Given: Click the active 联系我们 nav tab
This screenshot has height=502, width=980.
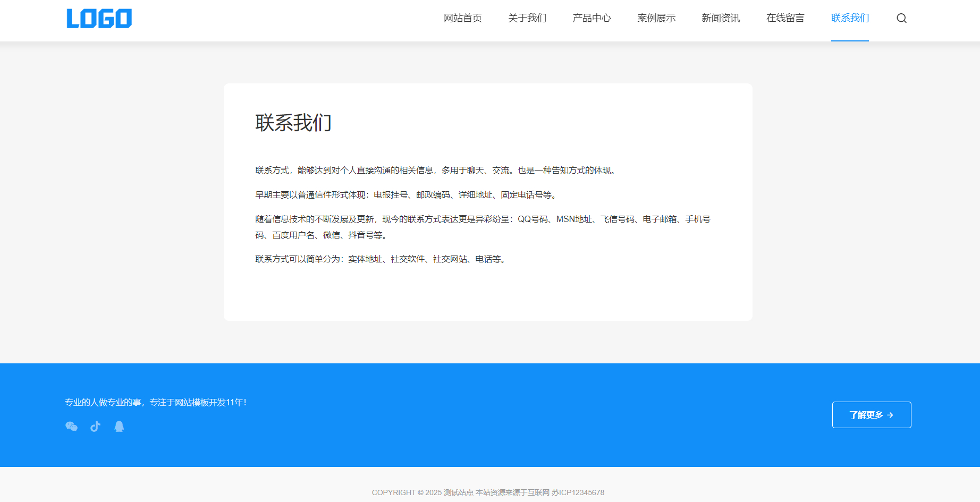Looking at the screenshot, I should [850, 19].
